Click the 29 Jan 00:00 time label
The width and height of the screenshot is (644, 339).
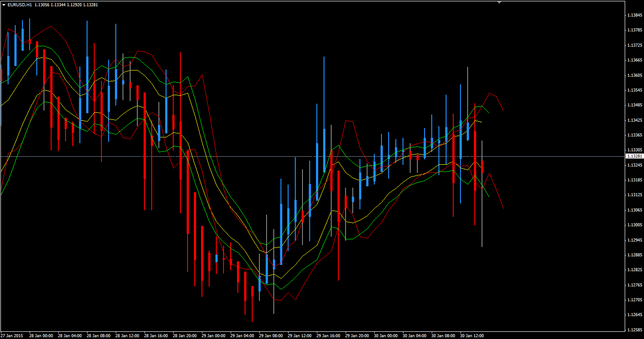point(213,335)
